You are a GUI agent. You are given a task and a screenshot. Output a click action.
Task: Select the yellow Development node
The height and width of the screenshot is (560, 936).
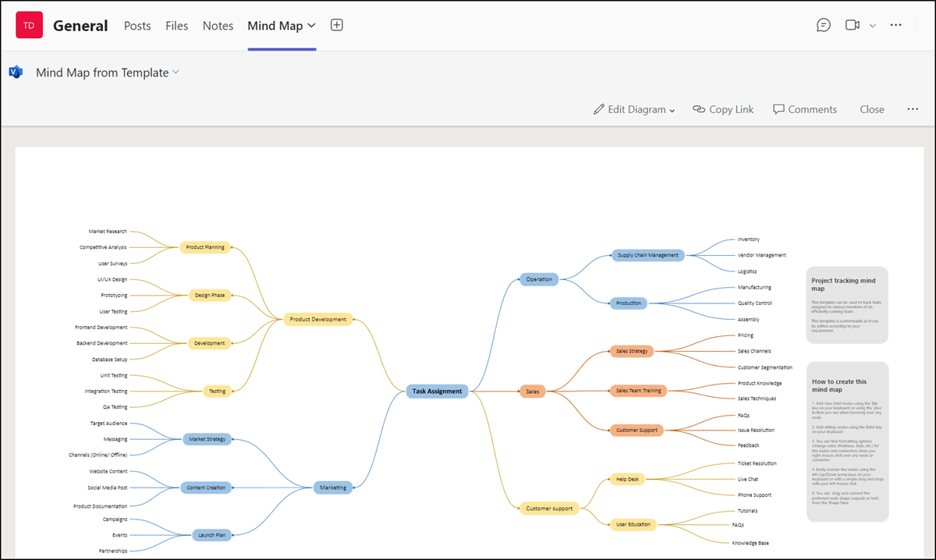tap(210, 343)
